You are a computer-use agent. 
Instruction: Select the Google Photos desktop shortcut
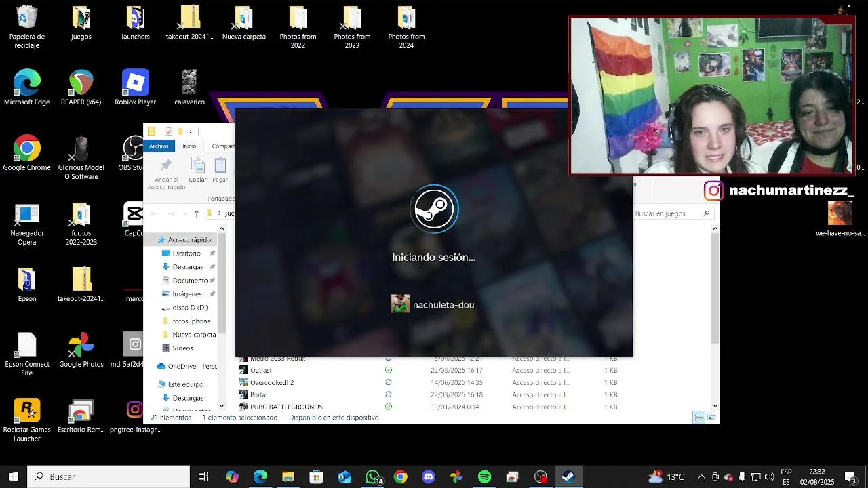coord(81,350)
